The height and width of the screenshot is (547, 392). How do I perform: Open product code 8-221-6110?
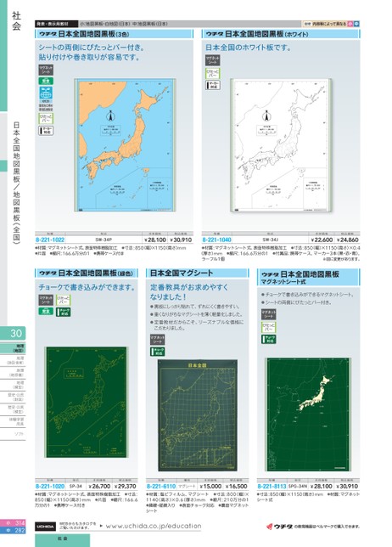161,487
